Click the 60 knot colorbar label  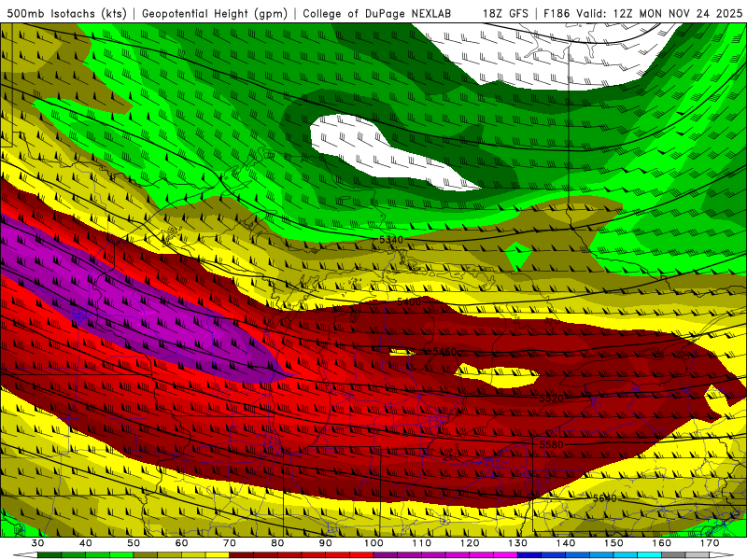click(x=181, y=543)
